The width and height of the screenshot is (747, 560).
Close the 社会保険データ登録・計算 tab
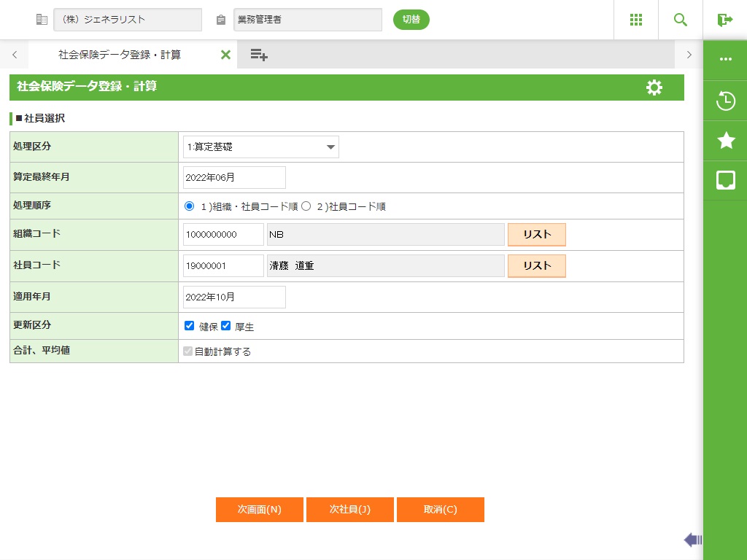point(225,55)
